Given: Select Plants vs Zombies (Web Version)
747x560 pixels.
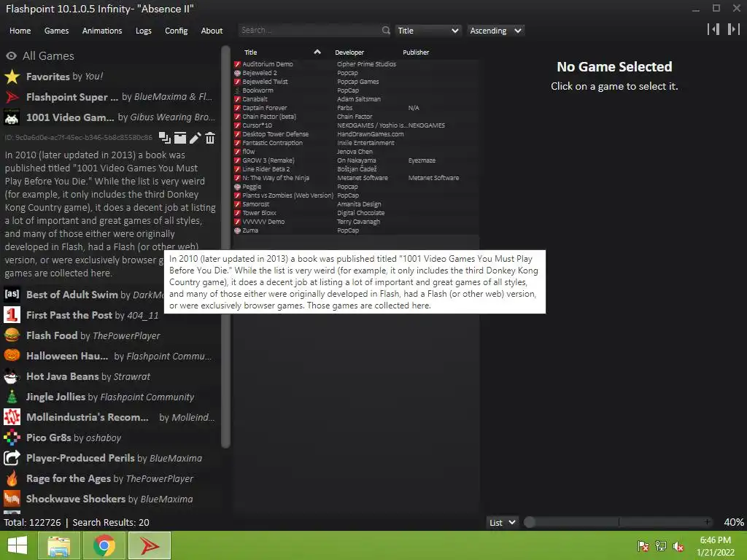Looking at the screenshot, I should tap(356, 195).
